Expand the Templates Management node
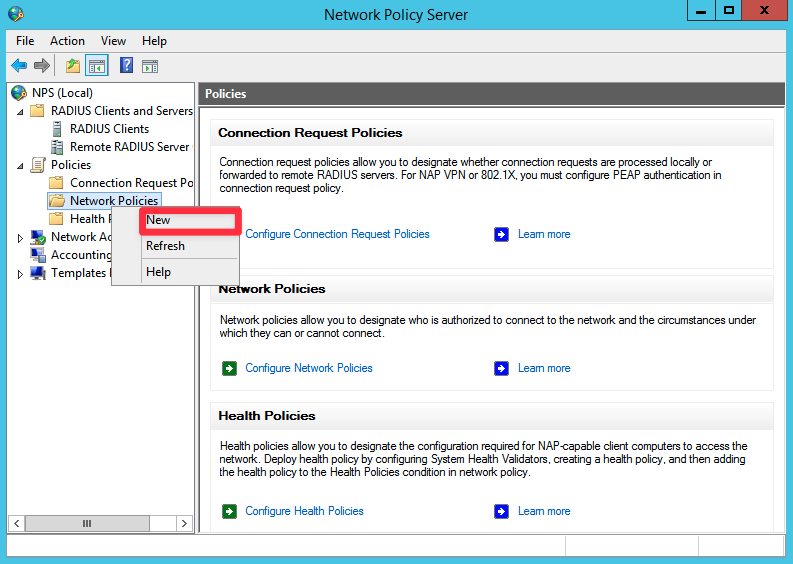Screen dimensions: 793x564 tap(20, 274)
